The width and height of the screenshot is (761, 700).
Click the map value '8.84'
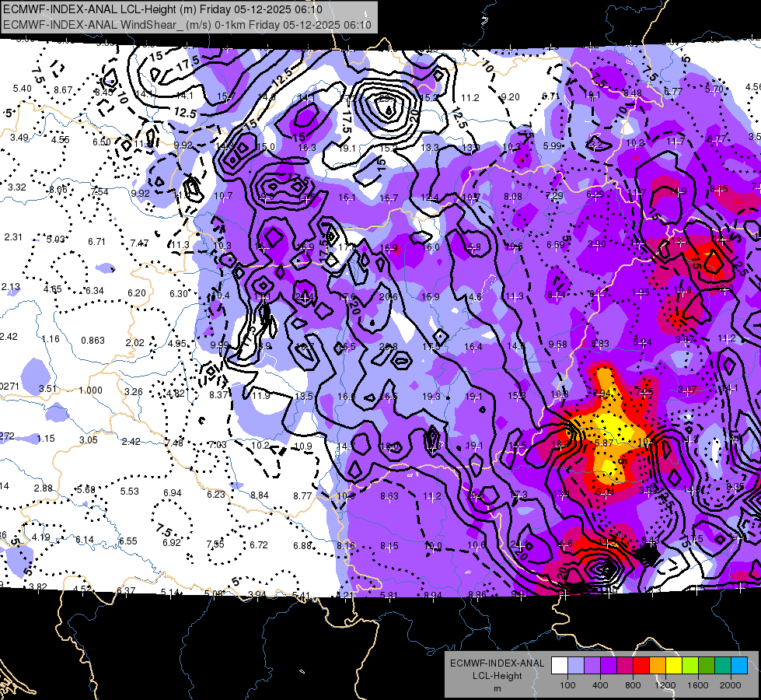click(260, 495)
